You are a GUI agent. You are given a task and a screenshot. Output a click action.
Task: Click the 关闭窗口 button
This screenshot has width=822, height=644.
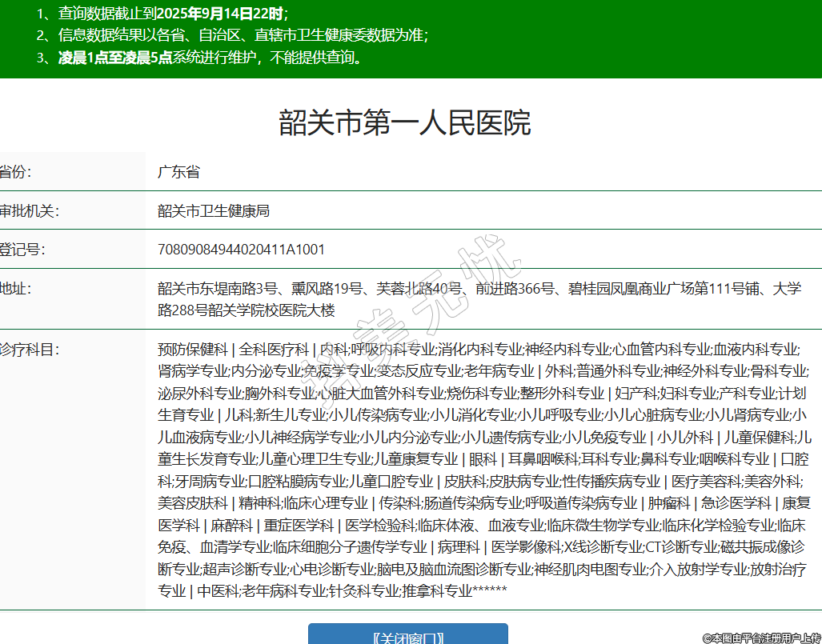point(408,637)
